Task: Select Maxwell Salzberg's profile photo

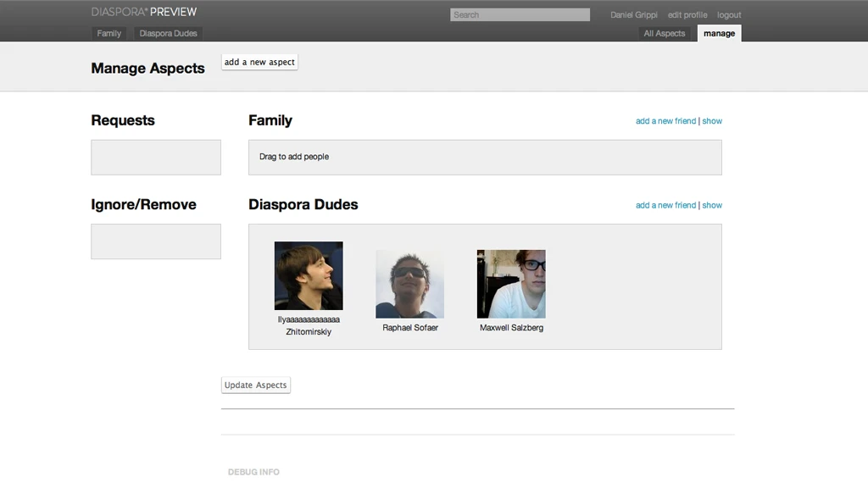Action: click(x=511, y=284)
